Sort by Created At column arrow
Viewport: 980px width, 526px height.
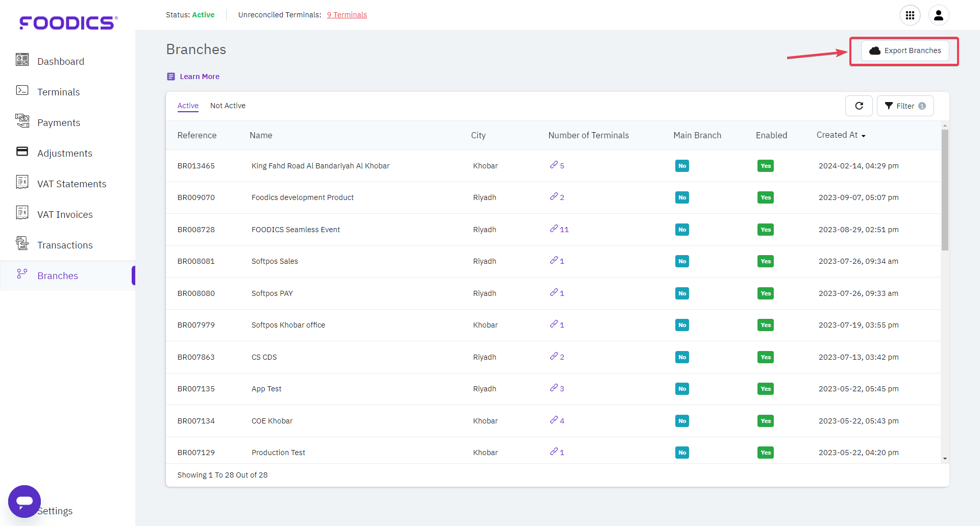(x=864, y=136)
